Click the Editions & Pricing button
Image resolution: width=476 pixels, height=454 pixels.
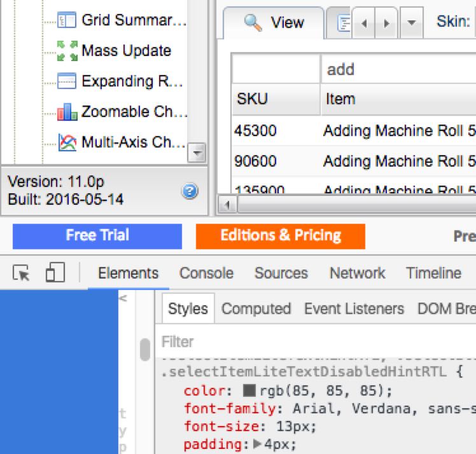(281, 236)
